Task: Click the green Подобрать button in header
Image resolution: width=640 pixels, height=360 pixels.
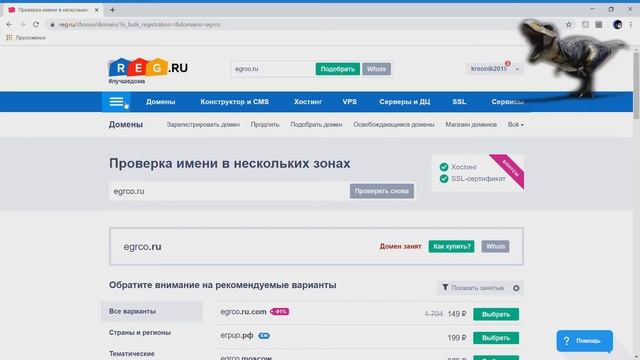Action: [x=338, y=69]
